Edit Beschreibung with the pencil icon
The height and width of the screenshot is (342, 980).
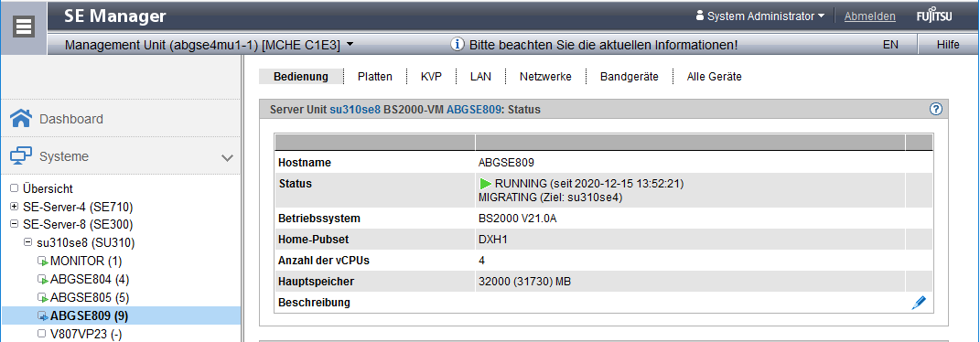[919, 303]
